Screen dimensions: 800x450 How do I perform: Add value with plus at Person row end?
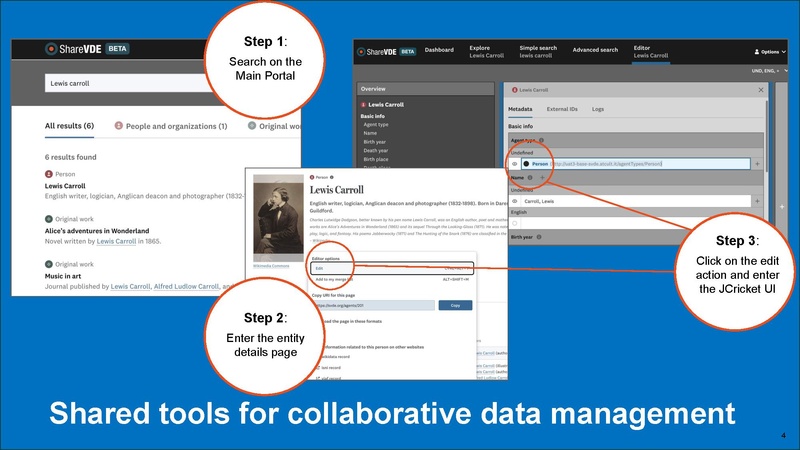[x=757, y=163]
